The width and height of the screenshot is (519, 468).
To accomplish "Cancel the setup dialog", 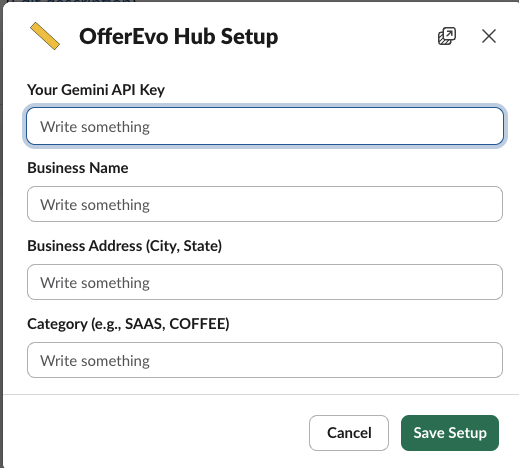I will (x=349, y=433).
